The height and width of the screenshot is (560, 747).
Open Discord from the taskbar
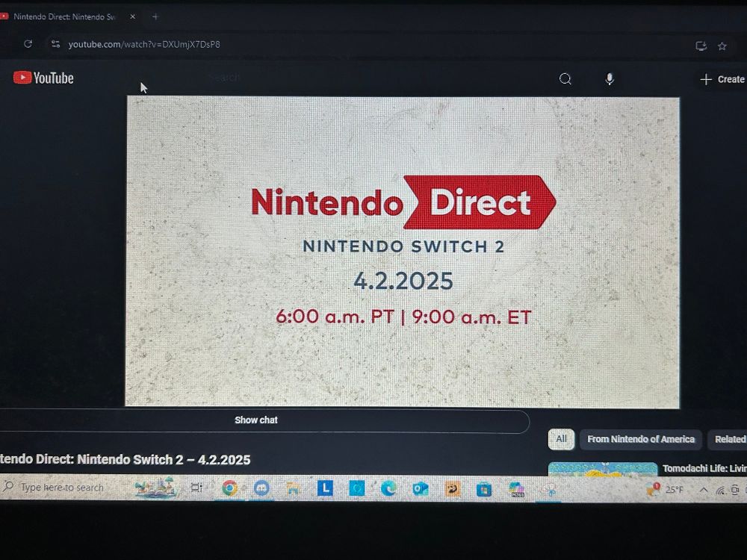[261, 488]
